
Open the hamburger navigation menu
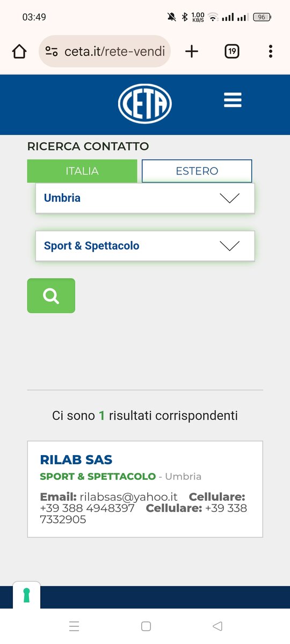click(233, 100)
